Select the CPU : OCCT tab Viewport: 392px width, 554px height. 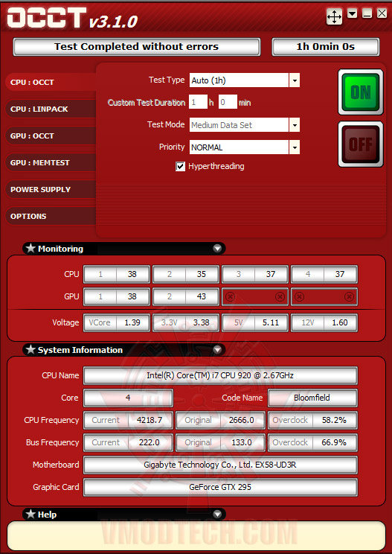pyautogui.click(x=51, y=83)
